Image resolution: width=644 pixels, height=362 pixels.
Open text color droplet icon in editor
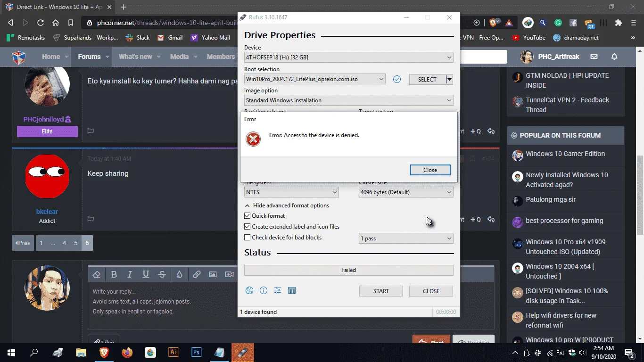point(179,274)
